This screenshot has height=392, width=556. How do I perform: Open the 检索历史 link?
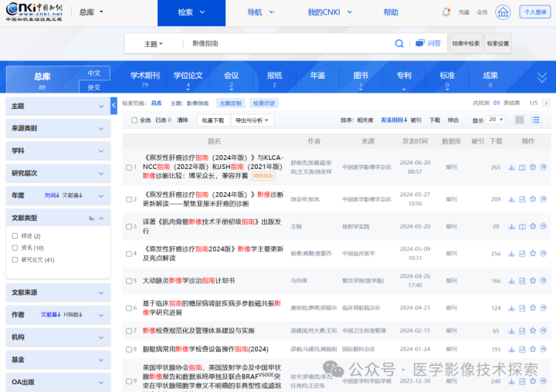point(264,103)
